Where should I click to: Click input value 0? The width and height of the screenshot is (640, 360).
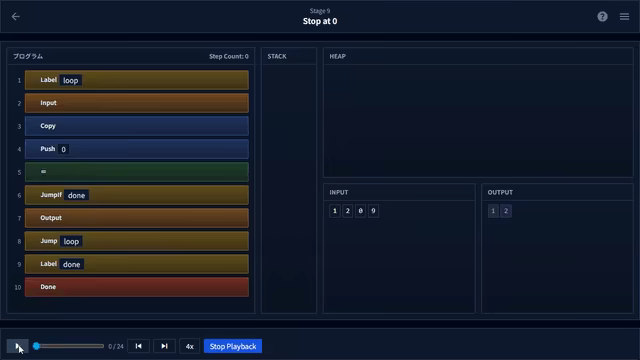(x=360, y=211)
